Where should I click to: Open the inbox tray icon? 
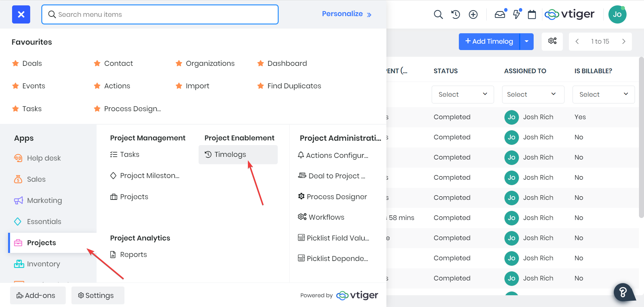[500, 14]
